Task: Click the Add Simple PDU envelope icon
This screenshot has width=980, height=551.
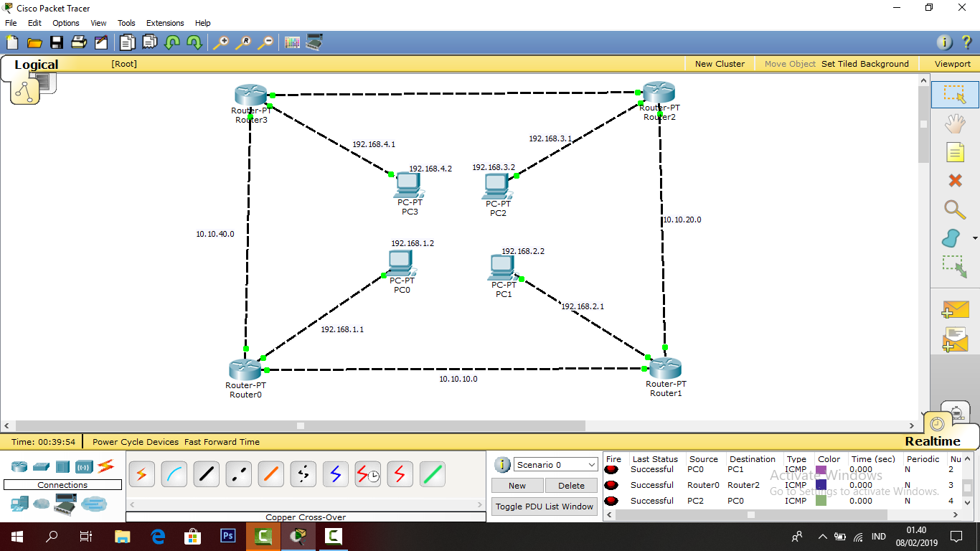Action: point(957,309)
